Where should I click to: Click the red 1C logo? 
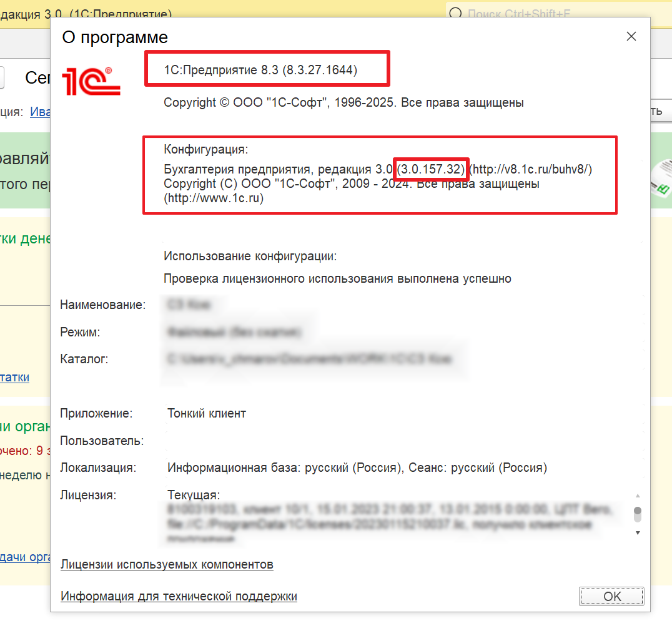(91, 81)
